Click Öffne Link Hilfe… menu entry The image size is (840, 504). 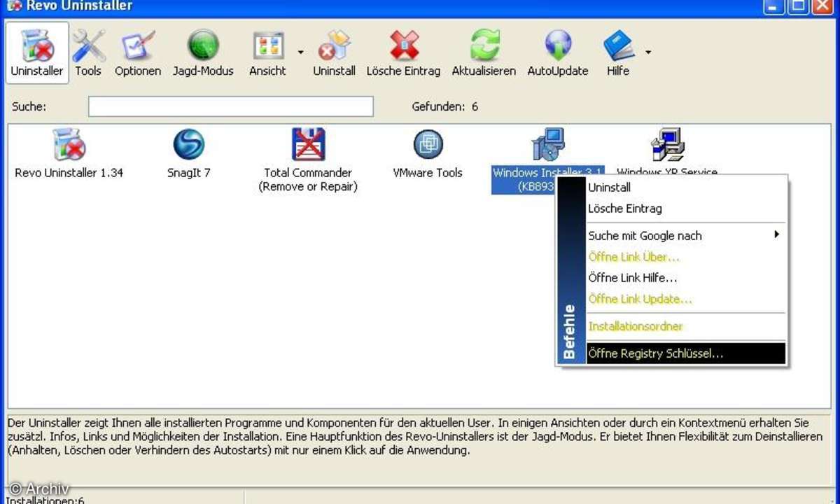pyautogui.click(x=686, y=278)
